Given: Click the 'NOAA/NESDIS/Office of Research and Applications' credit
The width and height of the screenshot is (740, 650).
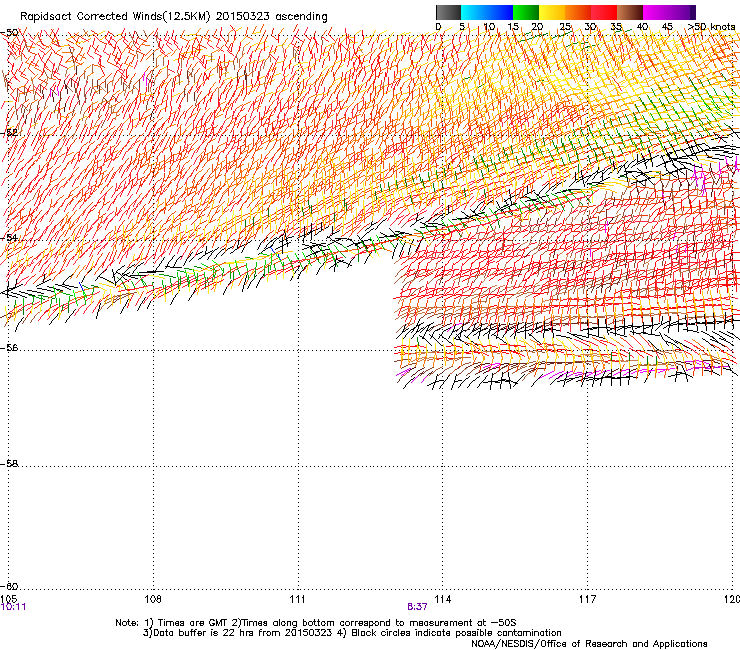Looking at the screenshot, I should (589, 644).
